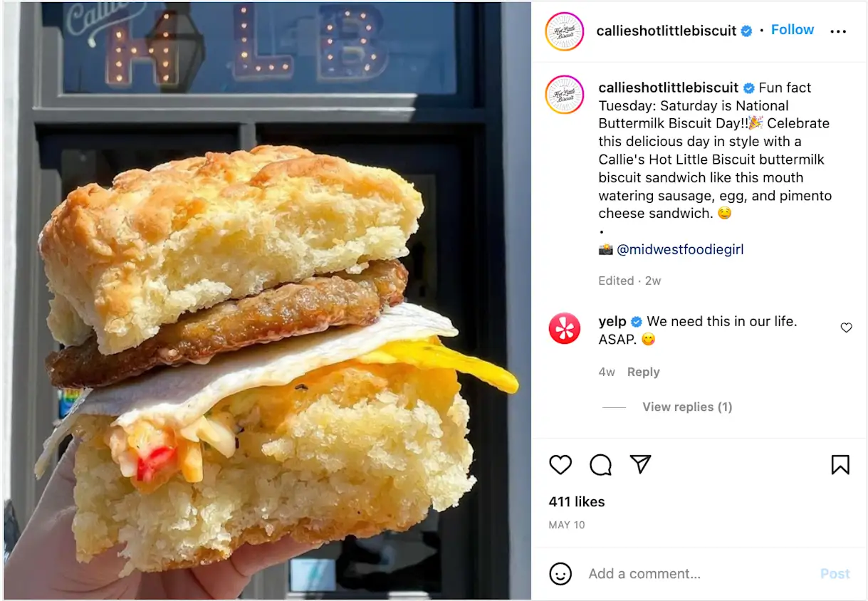
Task: Open @midwestfoodiegirl profile link
Action: click(680, 249)
